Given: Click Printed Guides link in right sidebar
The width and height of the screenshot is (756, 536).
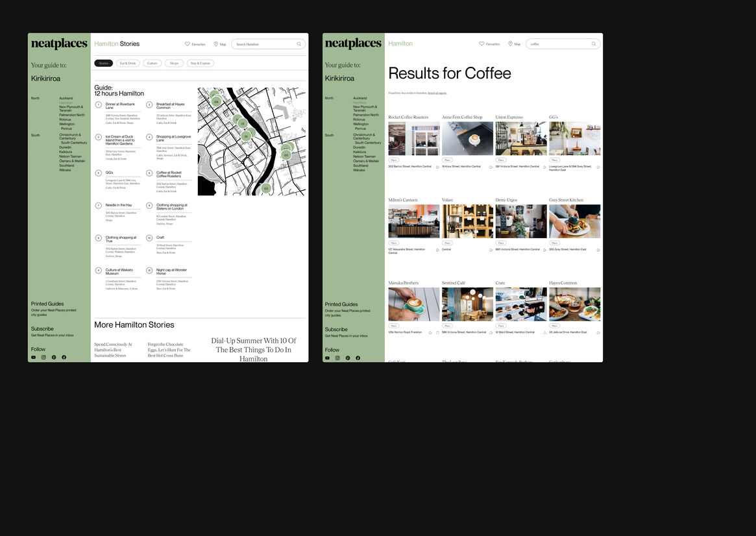Looking at the screenshot, I should pyautogui.click(x=341, y=304).
